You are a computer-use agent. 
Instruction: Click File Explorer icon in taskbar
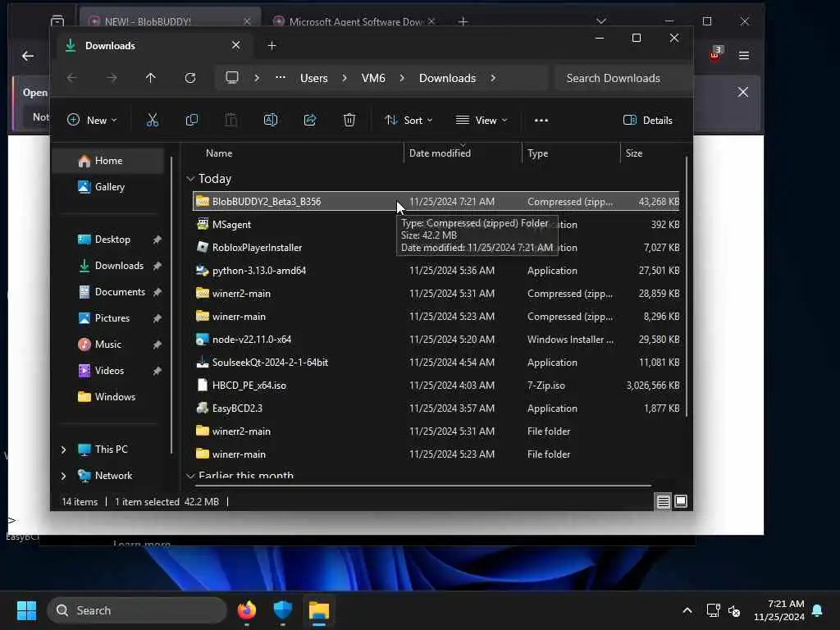(x=319, y=610)
